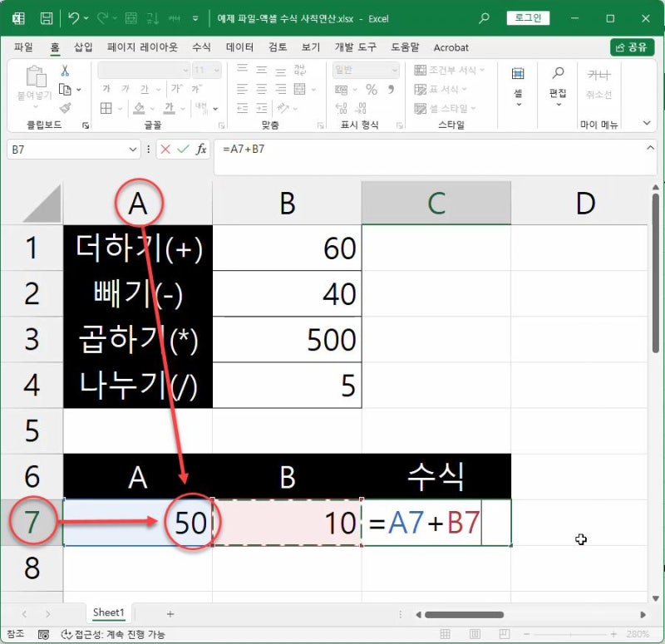Toggle the align left icon
The width and height of the screenshot is (665, 644).
tap(242, 89)
